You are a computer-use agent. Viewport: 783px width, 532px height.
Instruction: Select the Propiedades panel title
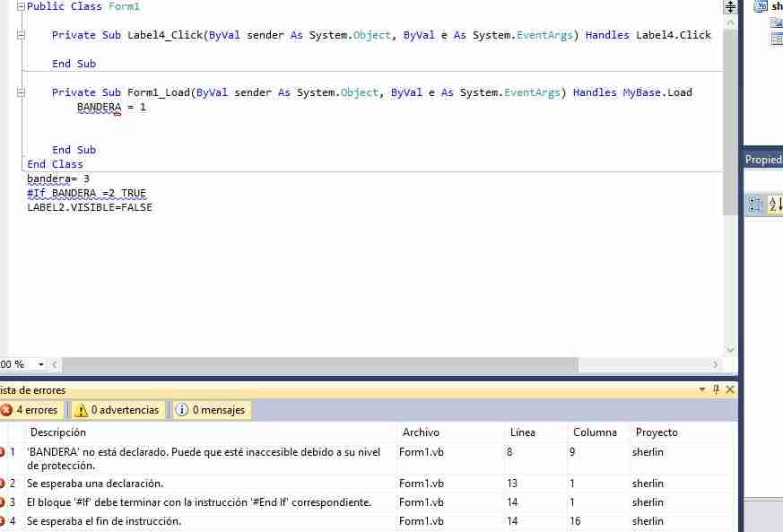pyautogui.click(x=763, y=160)
